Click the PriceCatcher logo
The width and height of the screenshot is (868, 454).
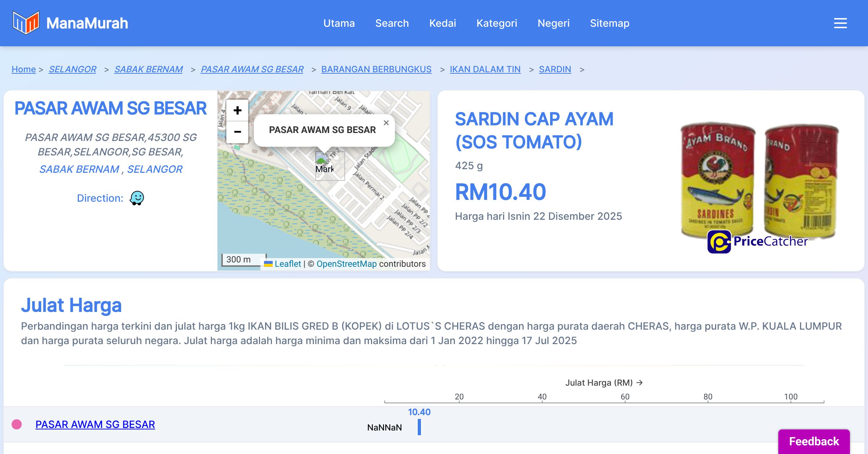pyautogui.click(x=757, y=241)
